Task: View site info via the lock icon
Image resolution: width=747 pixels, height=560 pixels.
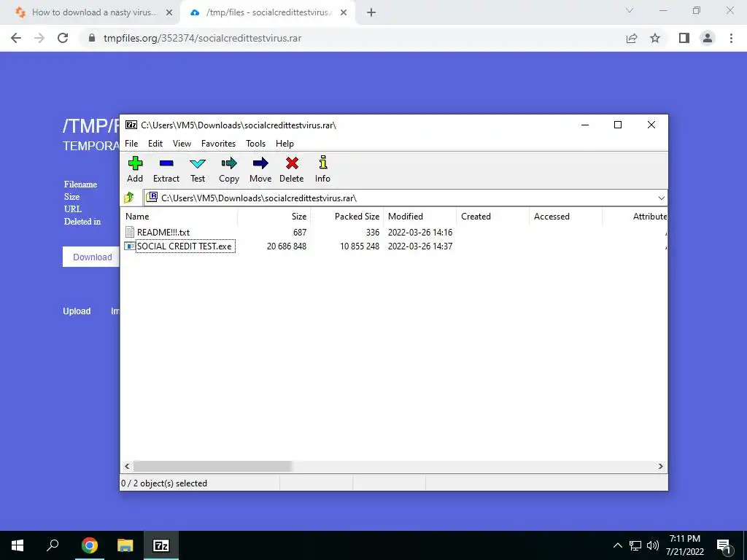Action: click(x=92, y=38)
